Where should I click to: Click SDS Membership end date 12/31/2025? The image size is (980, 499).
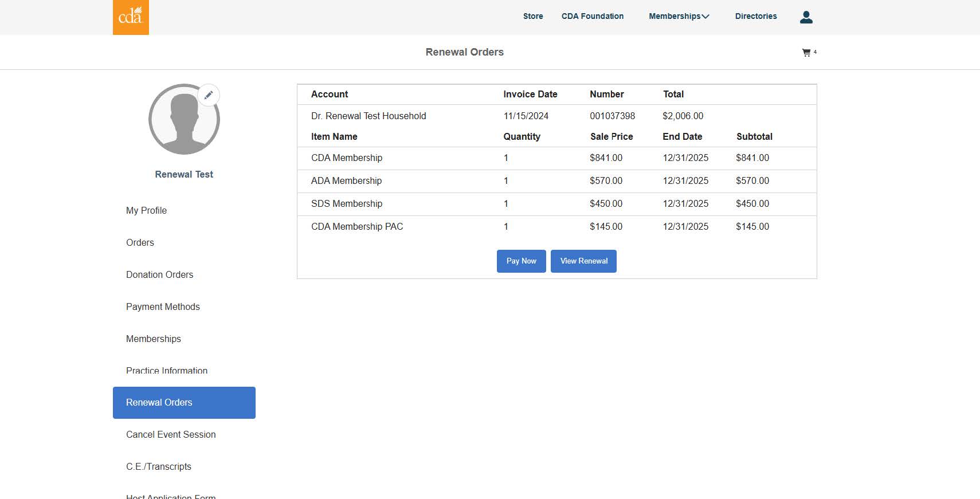point(685,203)
